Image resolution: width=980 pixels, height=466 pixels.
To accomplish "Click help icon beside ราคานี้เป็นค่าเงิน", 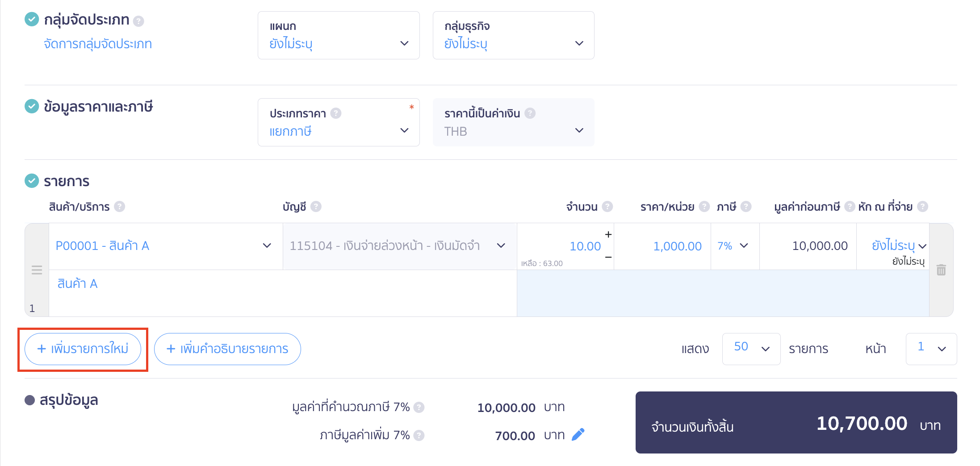I will 530,113.
